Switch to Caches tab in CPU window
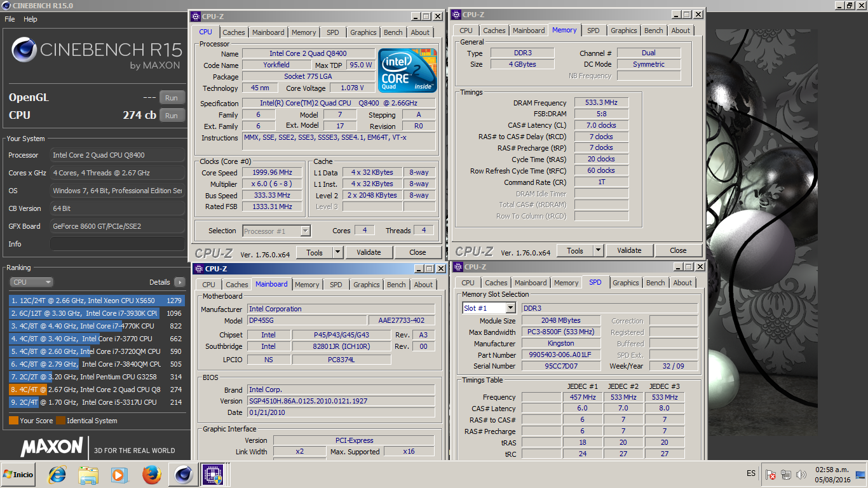Image resolution: width=868 pixels, height=488 pixels. point(234,32)
